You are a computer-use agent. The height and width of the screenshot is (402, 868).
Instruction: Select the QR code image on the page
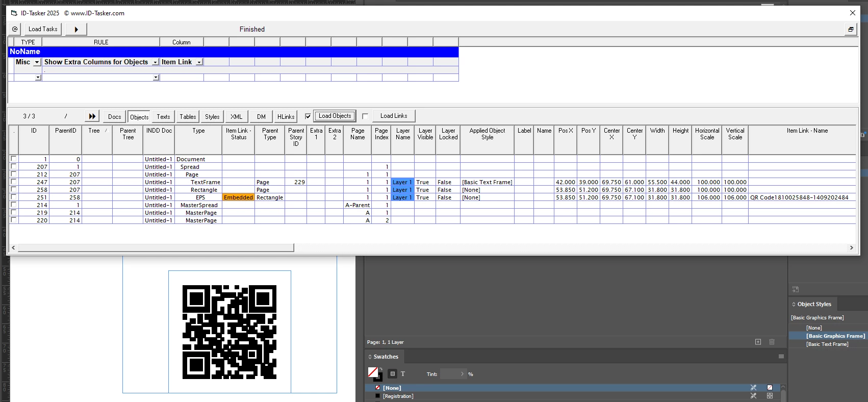[x=229, y=332]
